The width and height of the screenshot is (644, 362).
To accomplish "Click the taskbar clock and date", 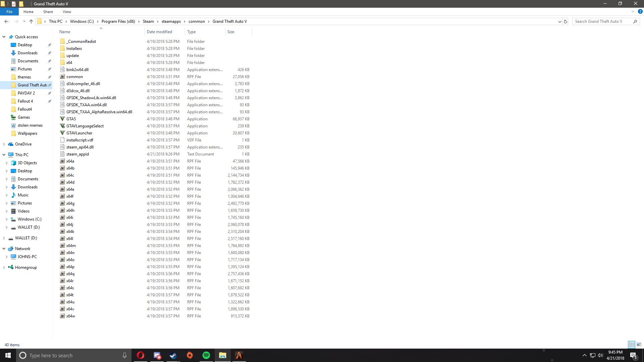I will pos(615,355).
